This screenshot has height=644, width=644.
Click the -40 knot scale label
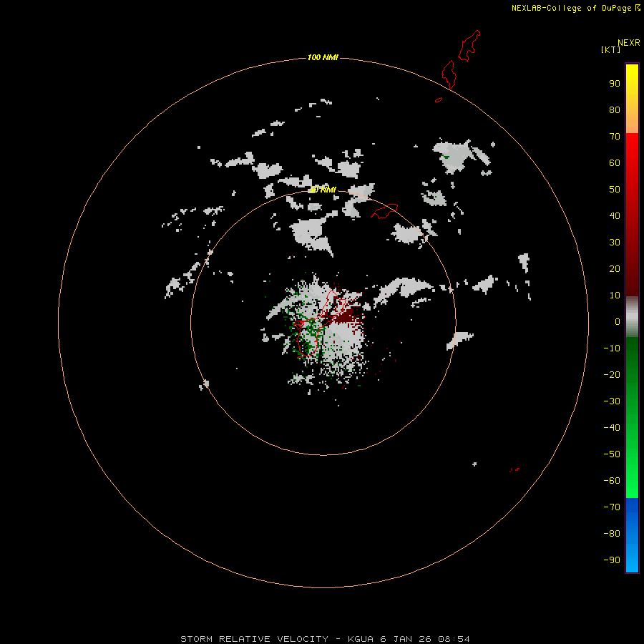coord(612,428)
